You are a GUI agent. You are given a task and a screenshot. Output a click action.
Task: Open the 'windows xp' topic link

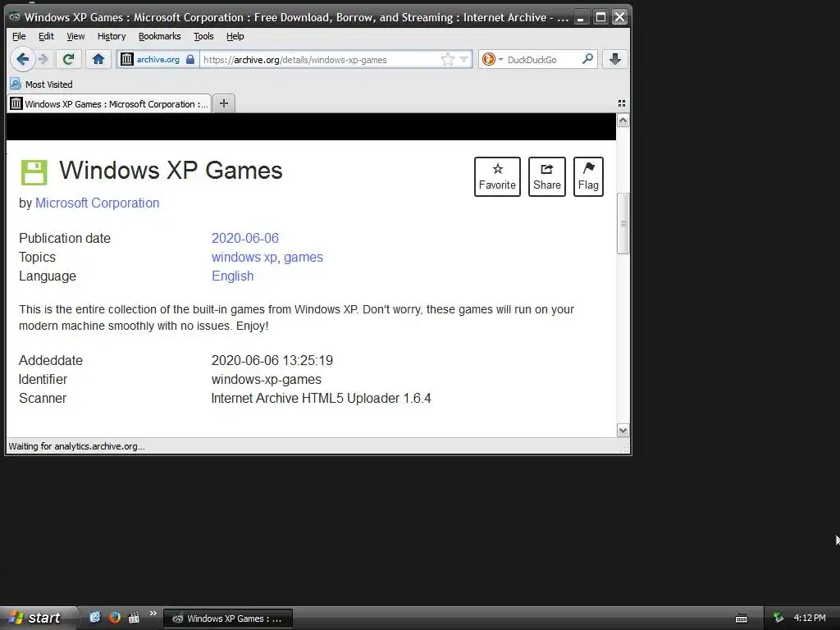[x=244, y=257]
